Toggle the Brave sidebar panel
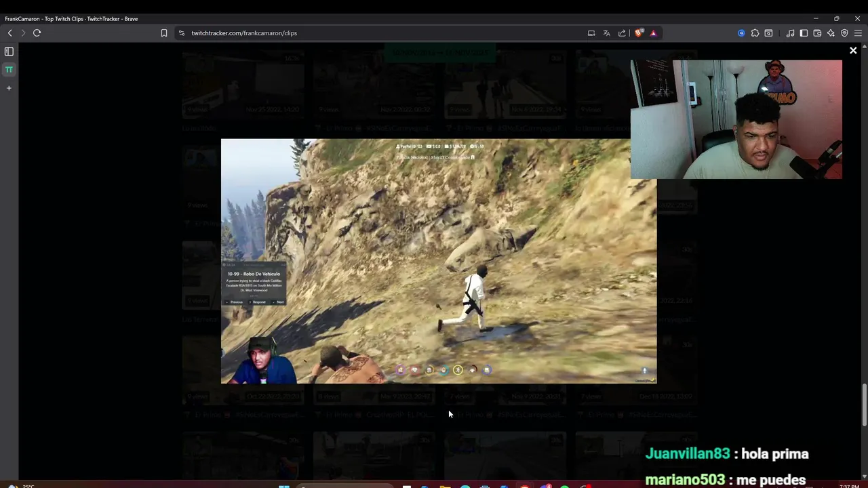The width and height of the screenshot is (868, 488). (804, 33)
